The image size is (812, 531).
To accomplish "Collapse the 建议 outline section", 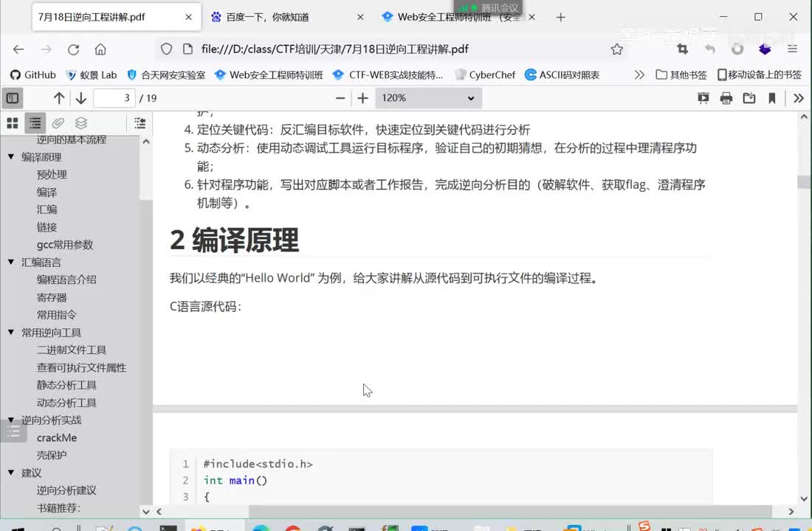I will [x=11, y=472].
